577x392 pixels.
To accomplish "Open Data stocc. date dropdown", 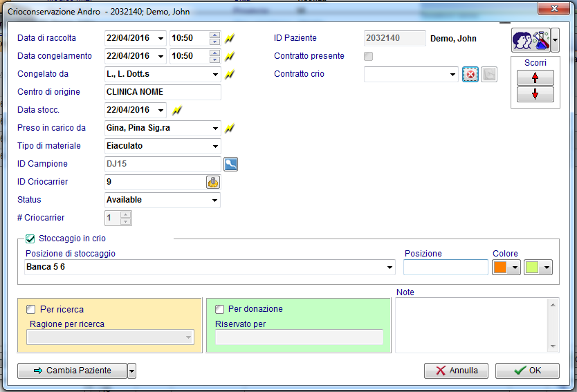I will point(161,111).
